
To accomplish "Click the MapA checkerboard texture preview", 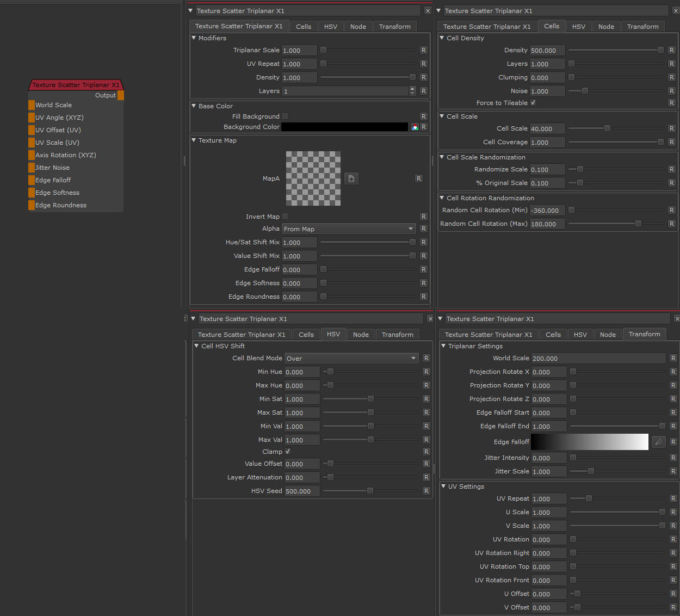I will click(x=313, y=178).
